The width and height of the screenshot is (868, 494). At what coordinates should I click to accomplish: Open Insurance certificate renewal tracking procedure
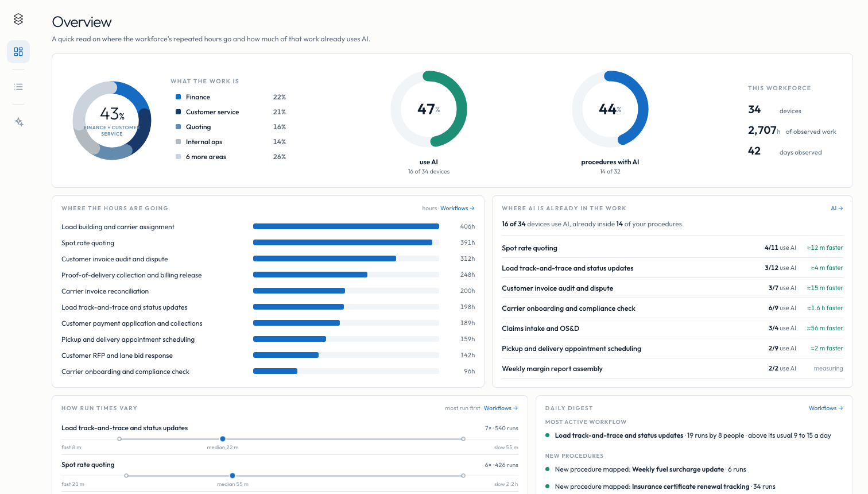point(691,487)
